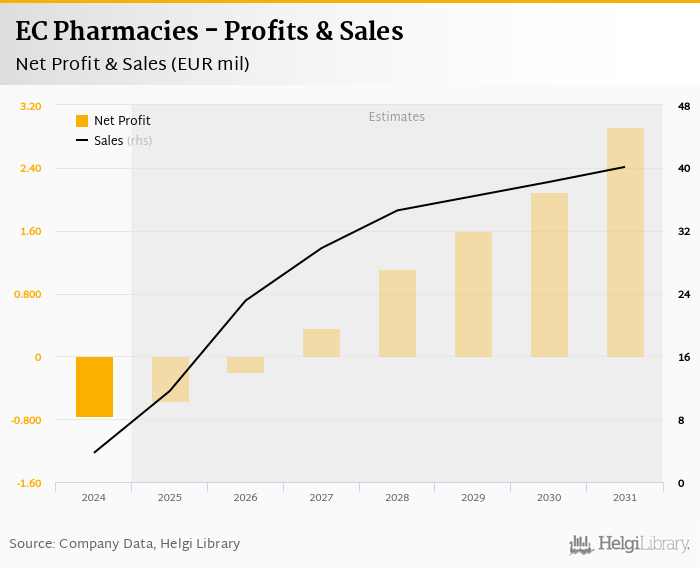Click the Sales line endpoint at 2031
The image size is (700, 568).
click(x=625, y=167)
